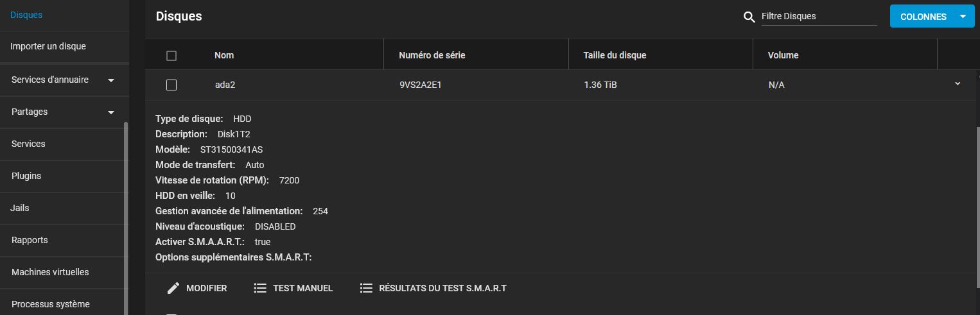This screenshot has height=315, width=980.
Task: Click the TEST MANUEL button
Action: [293, 288]
